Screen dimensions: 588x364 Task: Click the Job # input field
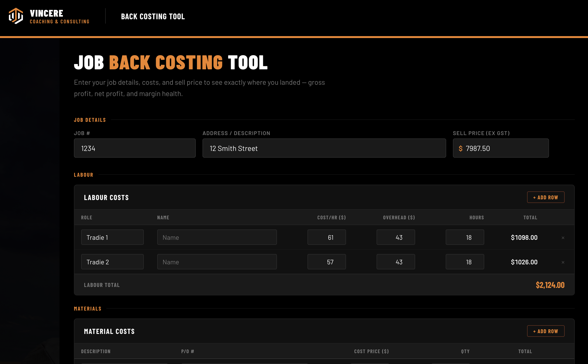tap(135, 148)
